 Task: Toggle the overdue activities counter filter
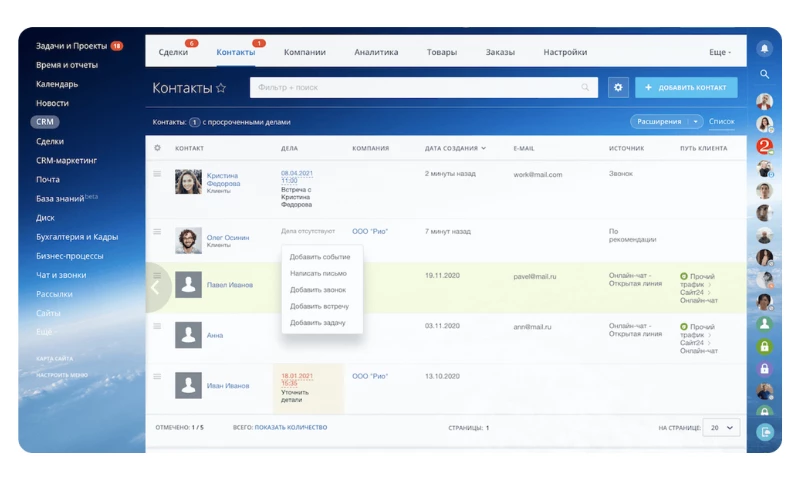[x=195, y=122]
